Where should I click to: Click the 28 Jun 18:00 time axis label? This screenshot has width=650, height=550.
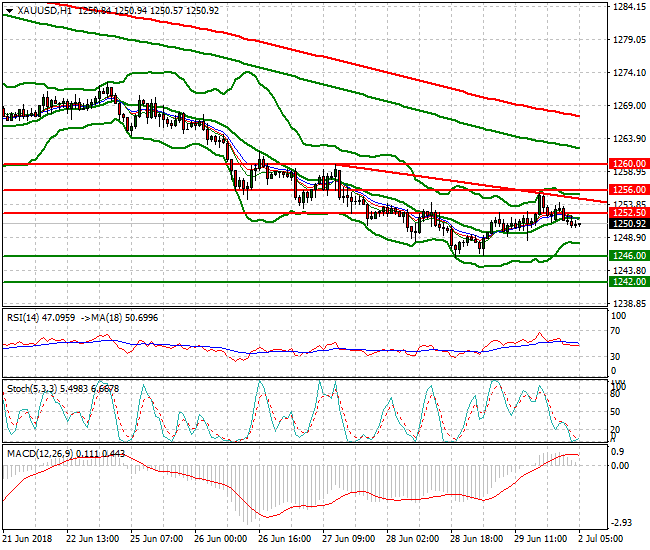[x=476, y=539]
